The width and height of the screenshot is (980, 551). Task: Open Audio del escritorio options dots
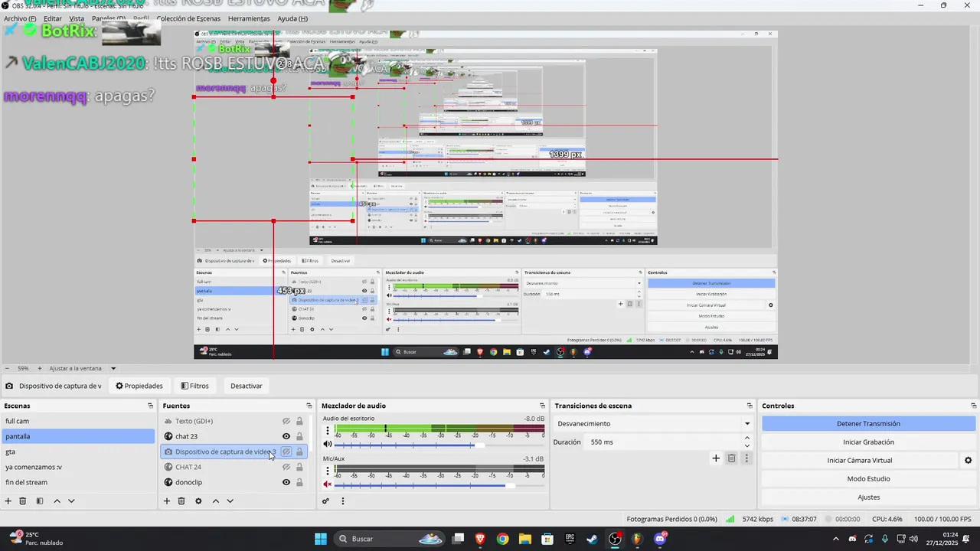click(x=328, y=431)
